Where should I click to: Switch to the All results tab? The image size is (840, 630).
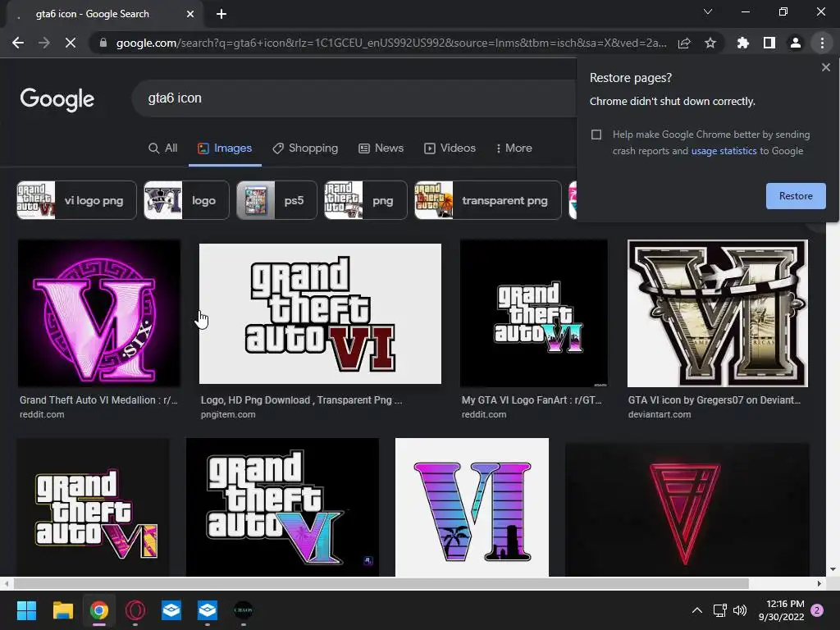pos(163,148)
